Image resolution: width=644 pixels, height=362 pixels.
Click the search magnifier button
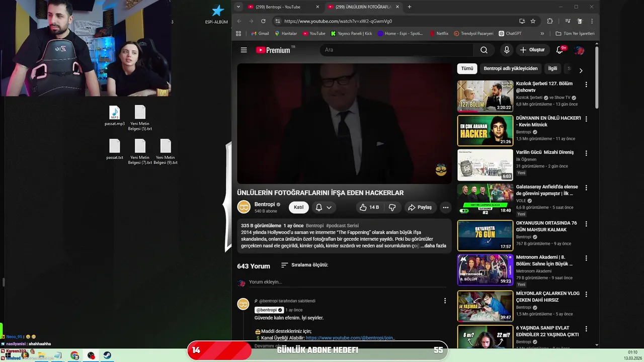pyautogui.click(x=484, y=50)
